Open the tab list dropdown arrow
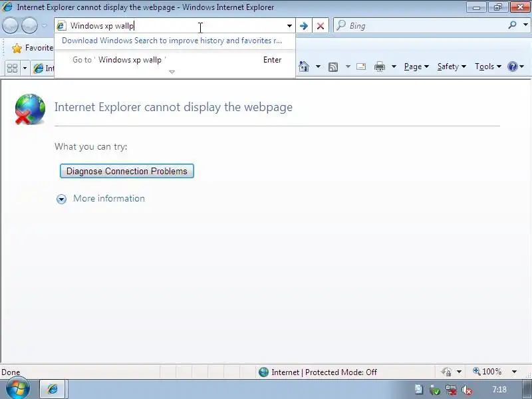 tap(25, 68)
